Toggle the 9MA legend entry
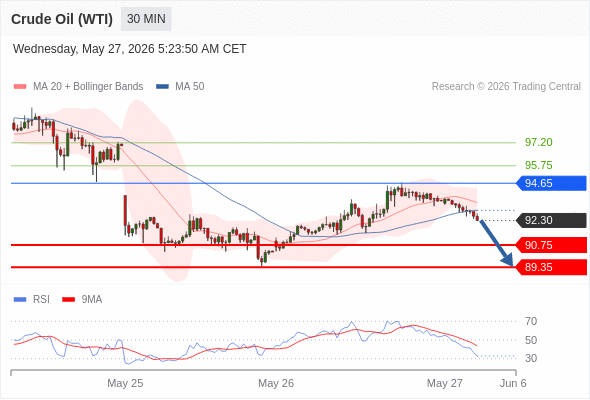Image resolution: width=590 pixels, height=400 pixels. 82,300
